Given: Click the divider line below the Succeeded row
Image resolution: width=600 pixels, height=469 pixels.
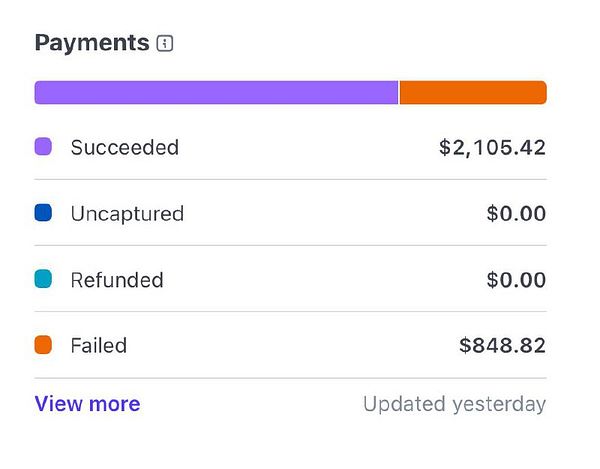Looking at the screenshot, I should [290, 180].
